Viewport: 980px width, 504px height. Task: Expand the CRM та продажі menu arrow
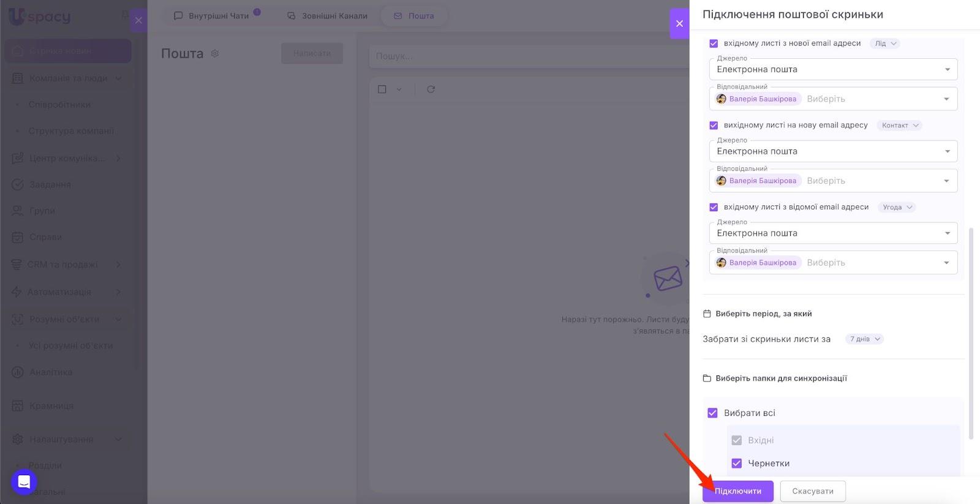[x=118, y=265]
